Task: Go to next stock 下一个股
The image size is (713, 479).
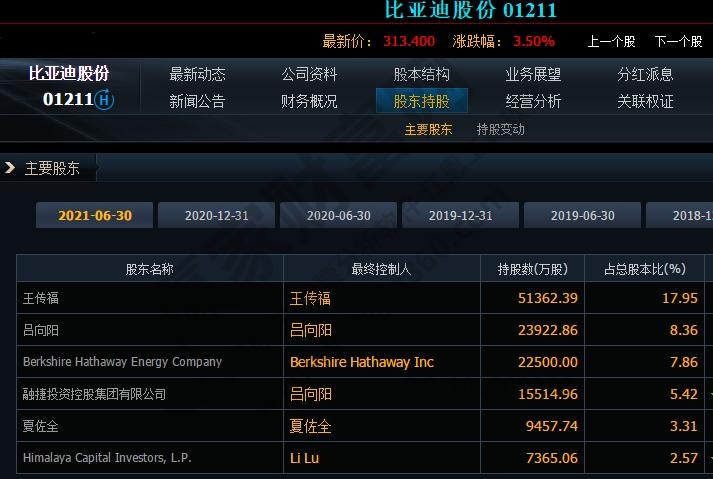Action: coord(678,42)
